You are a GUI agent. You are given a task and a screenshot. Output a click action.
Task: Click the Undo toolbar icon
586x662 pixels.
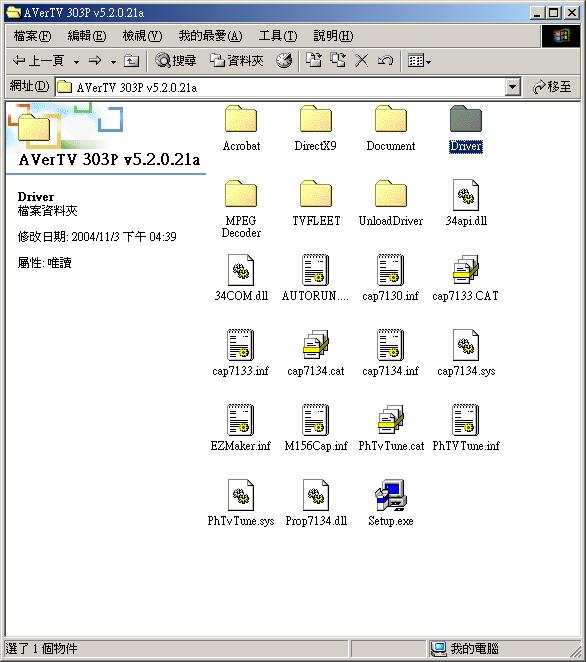click(385, 61)
